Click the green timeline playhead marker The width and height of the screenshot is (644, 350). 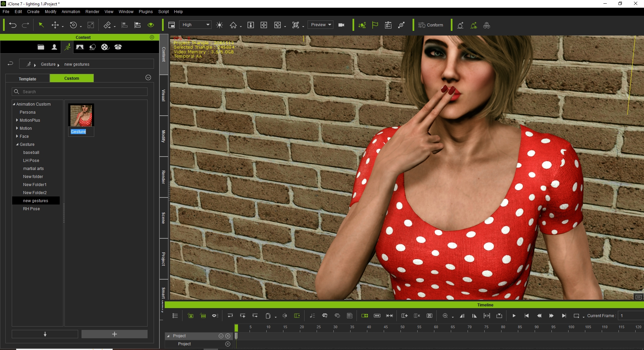point(236,328)
